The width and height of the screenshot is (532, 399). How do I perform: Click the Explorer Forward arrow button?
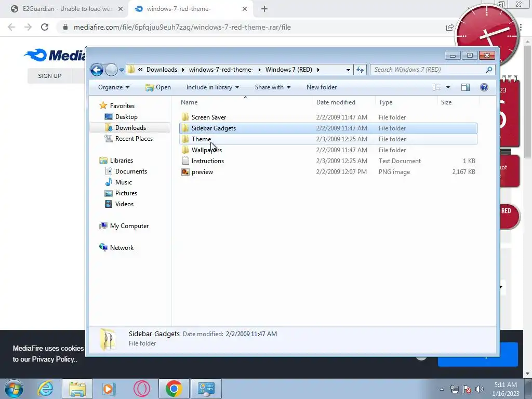click(x=111, y=70)
